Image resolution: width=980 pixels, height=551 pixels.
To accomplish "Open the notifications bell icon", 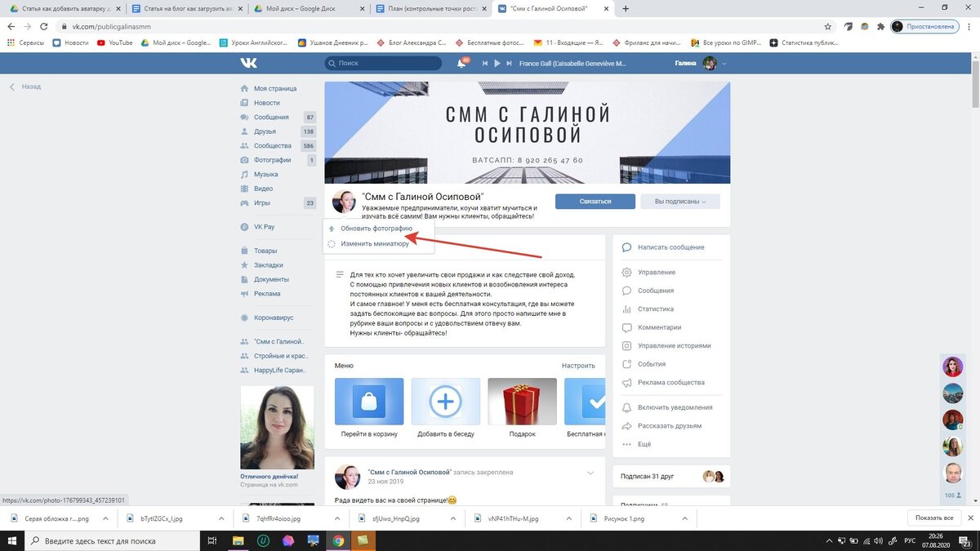I will tap(461, 63).
